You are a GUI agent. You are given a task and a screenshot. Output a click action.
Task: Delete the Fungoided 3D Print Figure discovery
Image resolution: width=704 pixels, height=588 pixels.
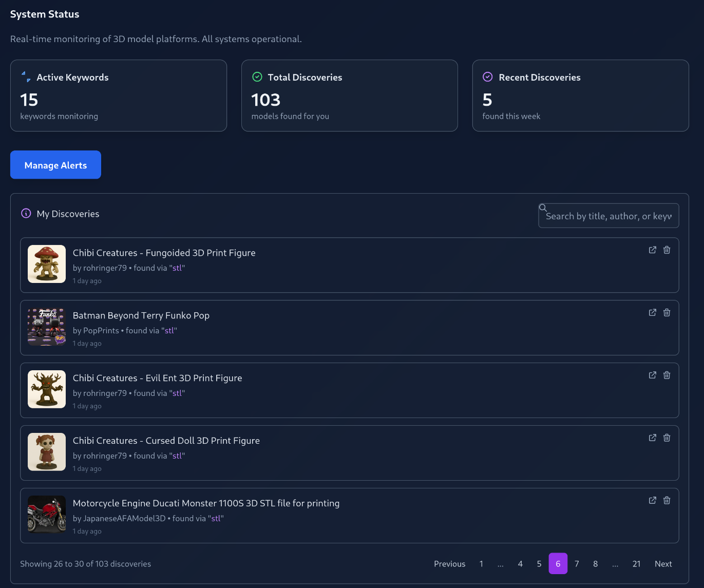click(x=667, y=250)
